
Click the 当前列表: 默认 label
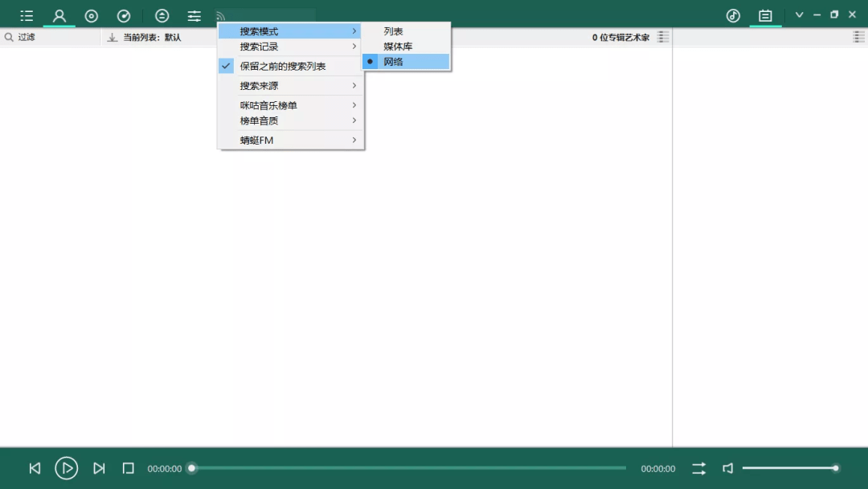click(152, 37)
